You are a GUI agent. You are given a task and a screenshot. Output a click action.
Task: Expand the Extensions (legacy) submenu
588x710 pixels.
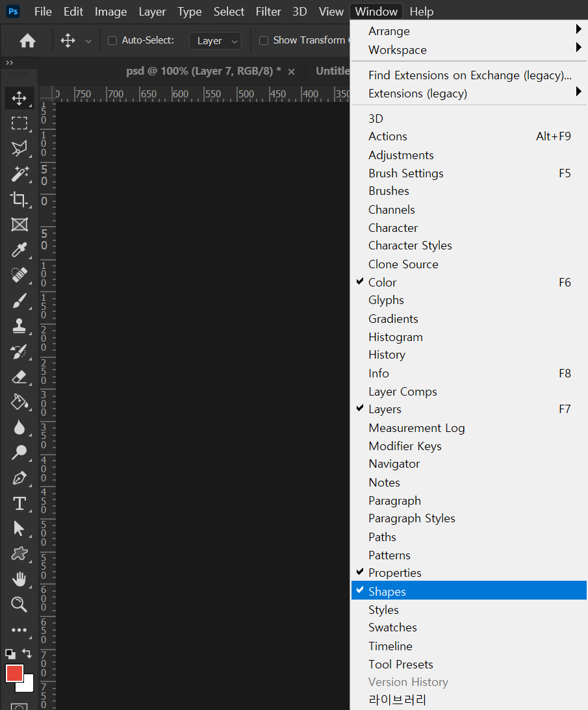pyautogui.click(x=469, y=94)
